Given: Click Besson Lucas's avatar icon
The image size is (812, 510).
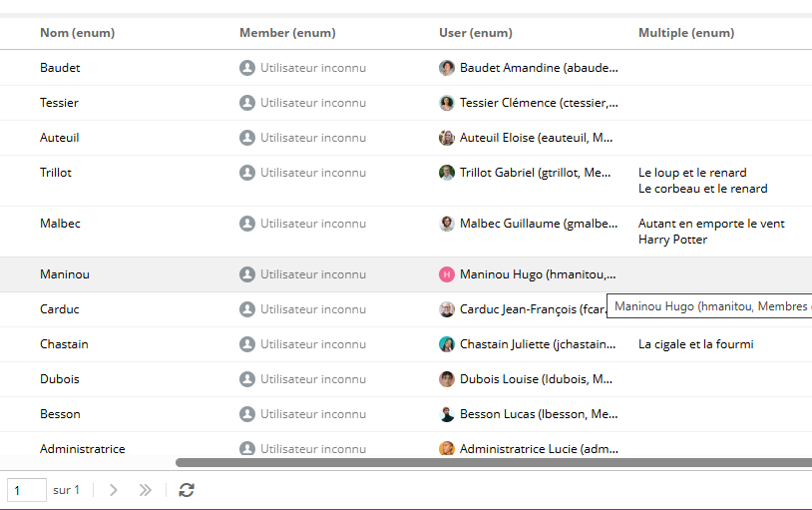Looking at the screenshot, I should click(447, 414).
